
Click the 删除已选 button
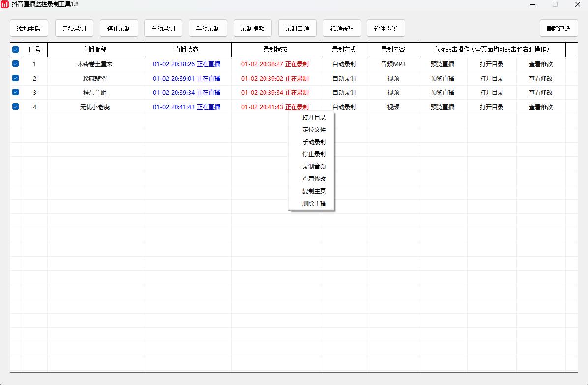point(559,29)
